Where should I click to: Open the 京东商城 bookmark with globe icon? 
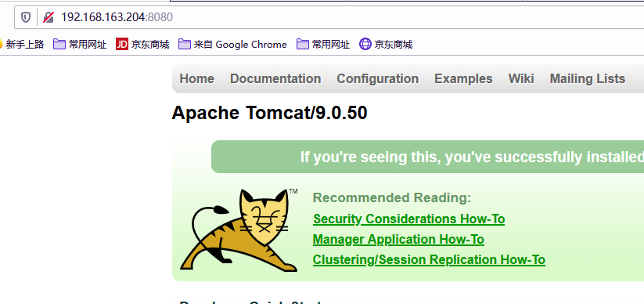(x=386, y=44)
